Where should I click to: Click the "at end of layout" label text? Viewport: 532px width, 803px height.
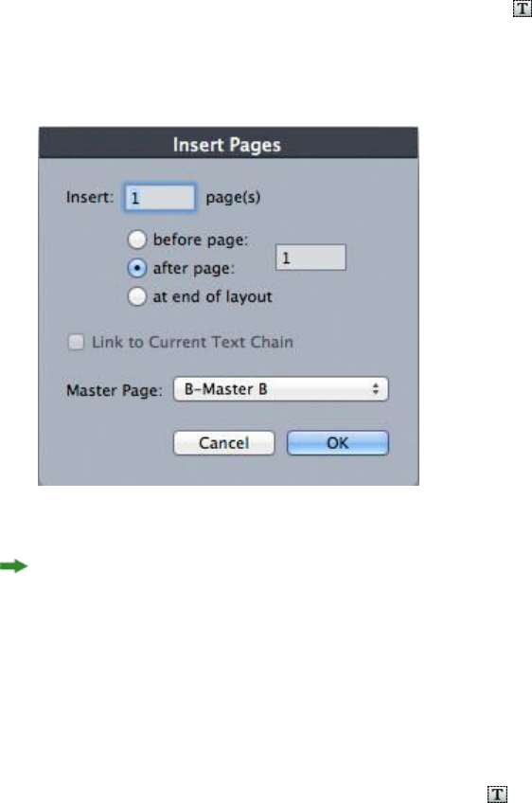[212, 296]
